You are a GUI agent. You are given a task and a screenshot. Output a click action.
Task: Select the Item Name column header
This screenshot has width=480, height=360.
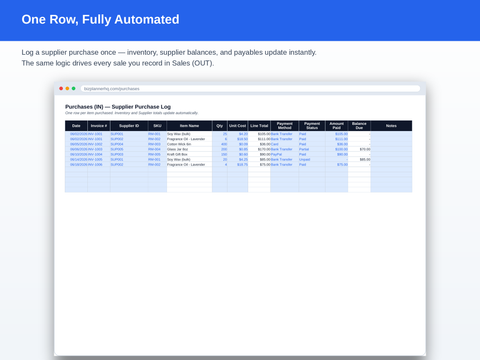click(189, 126)
